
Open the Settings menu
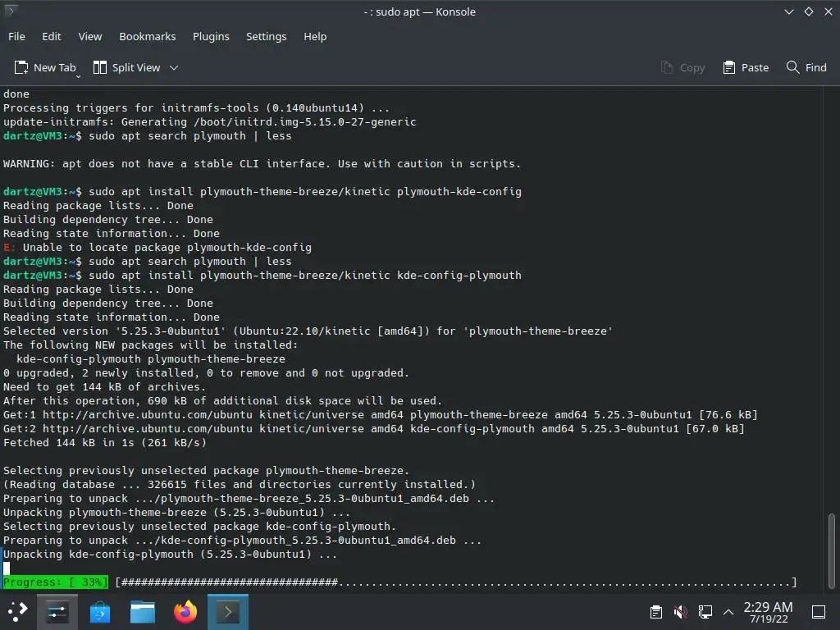pos(267,36)
